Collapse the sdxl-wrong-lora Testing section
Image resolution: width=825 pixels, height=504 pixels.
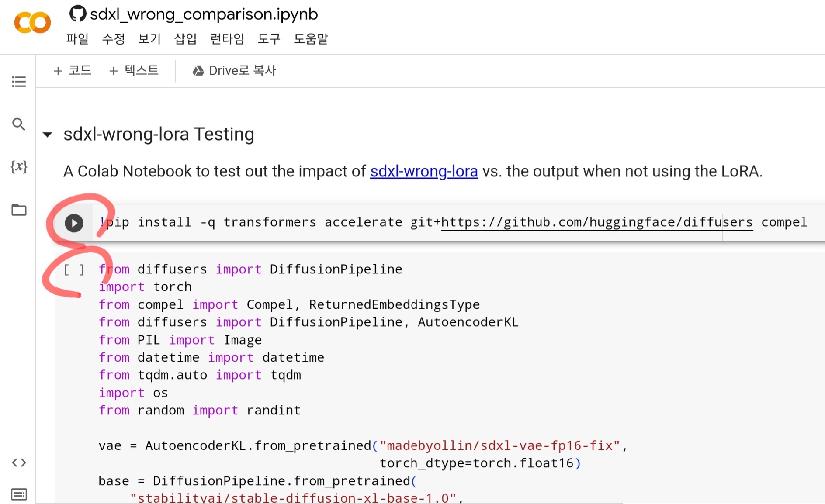click(x=48, y=135)
